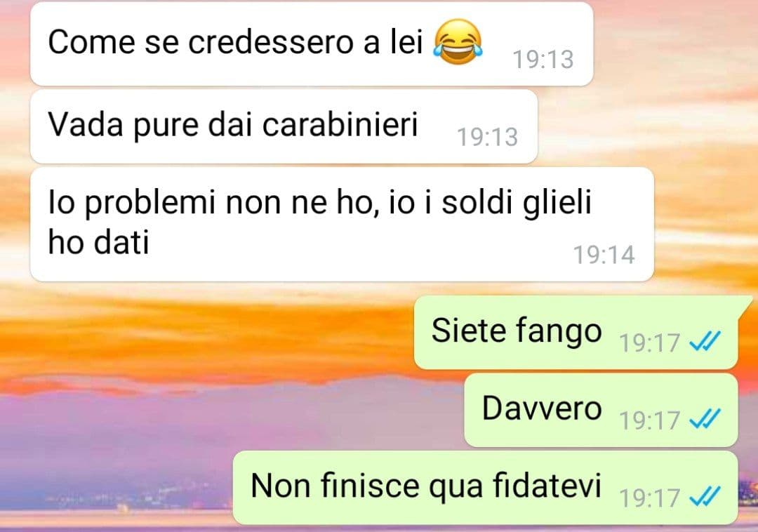
Task: Select the 'Vada pure dai carabinieri' bubble
Action: click(x=284, y=126)
